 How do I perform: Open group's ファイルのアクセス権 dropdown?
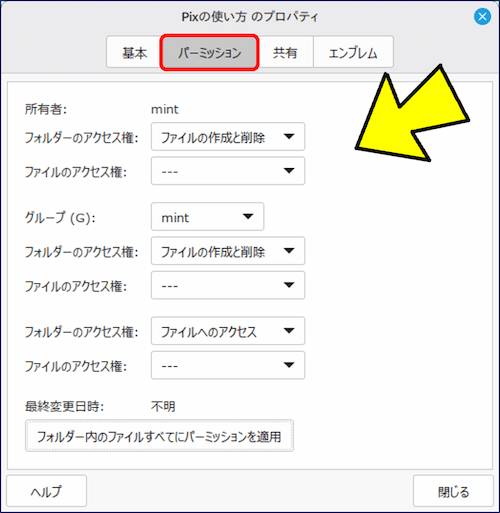[x=228, y=285]
